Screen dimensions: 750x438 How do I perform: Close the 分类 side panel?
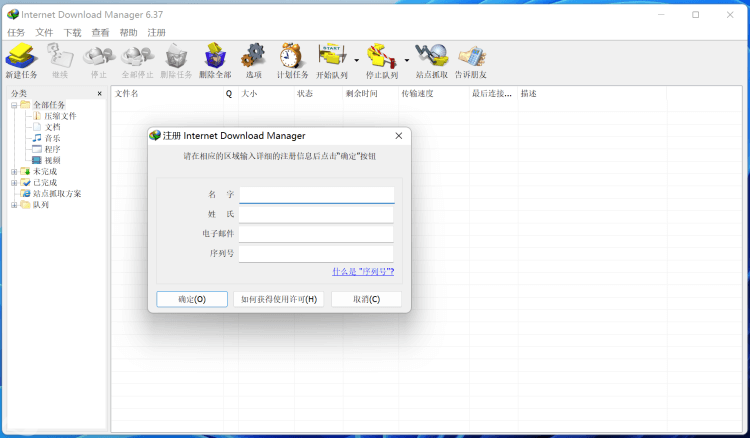point(99,94)
